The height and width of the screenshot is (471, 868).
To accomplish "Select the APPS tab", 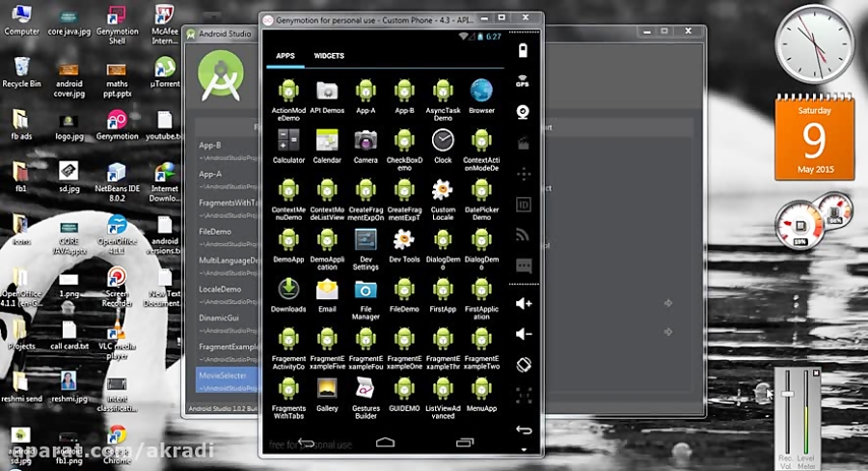I will click(x=285, y=56).
